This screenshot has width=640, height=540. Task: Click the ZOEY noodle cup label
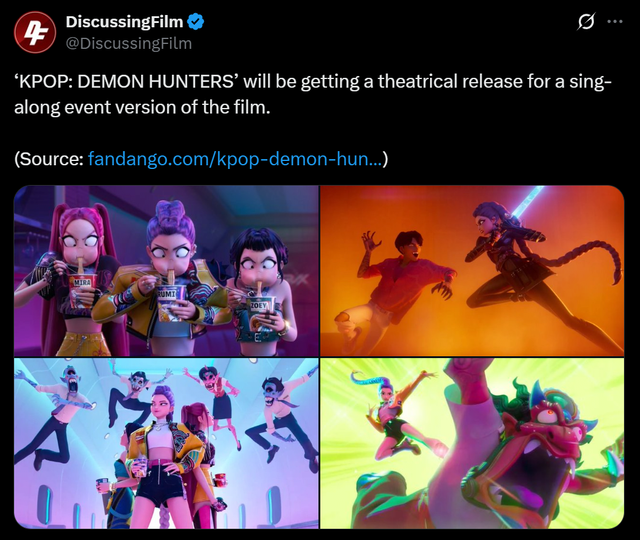258,305
